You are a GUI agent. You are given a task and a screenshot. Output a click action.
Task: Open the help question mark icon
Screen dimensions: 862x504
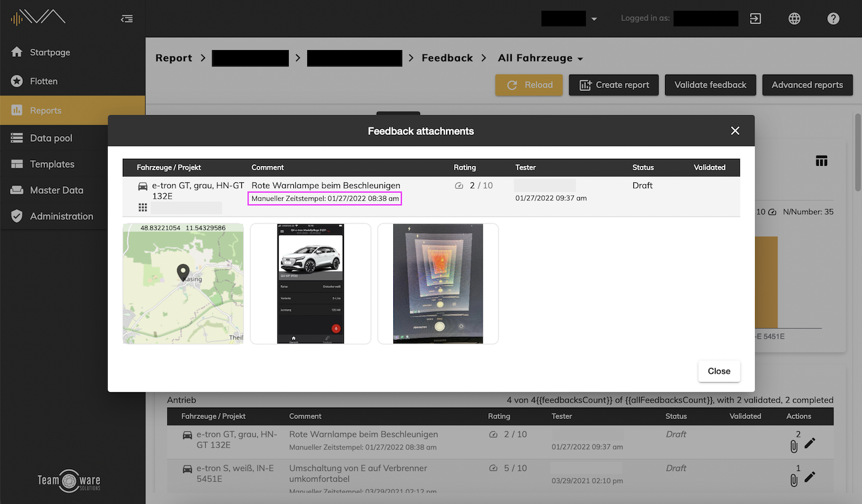833,18
